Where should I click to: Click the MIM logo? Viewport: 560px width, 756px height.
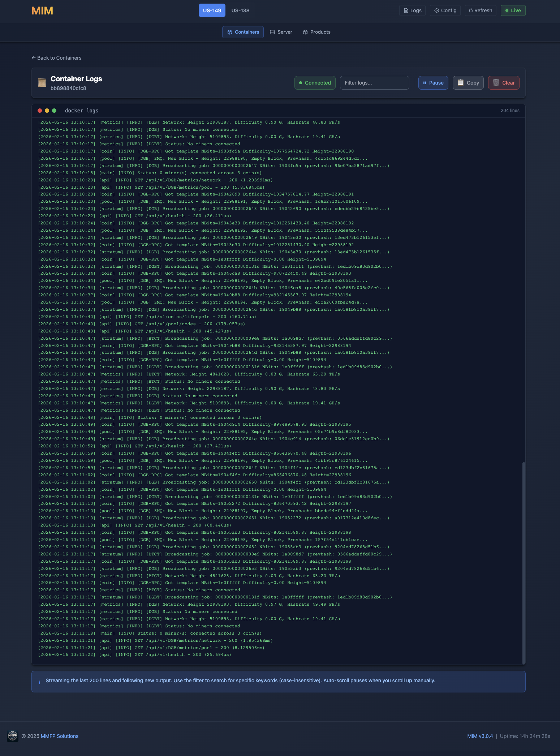click(x=42, y=11)
